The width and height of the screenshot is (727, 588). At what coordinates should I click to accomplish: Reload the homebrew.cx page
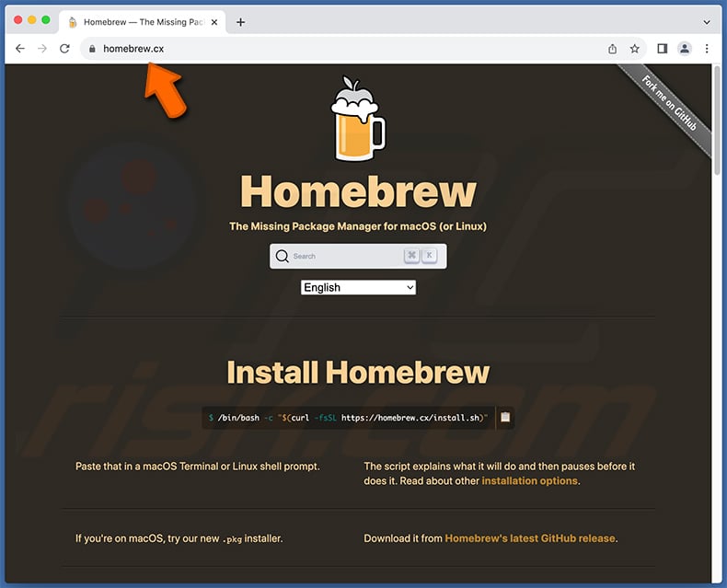[64, 48]
